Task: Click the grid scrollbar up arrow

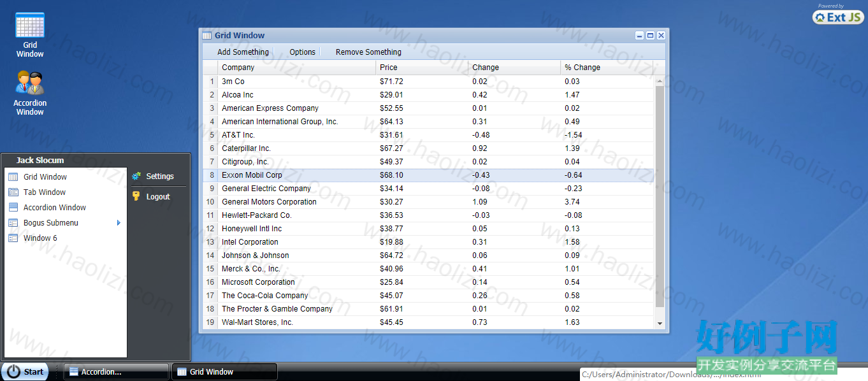Action: tap(660, 81)
